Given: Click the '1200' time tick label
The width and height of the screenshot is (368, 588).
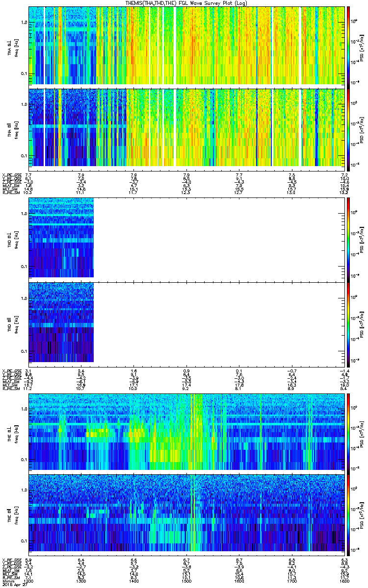Looking at the screenshot, I should coord(28,580).
